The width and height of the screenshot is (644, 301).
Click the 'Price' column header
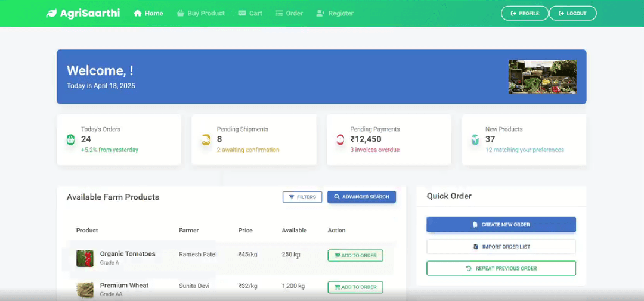[x=246, y=231]
